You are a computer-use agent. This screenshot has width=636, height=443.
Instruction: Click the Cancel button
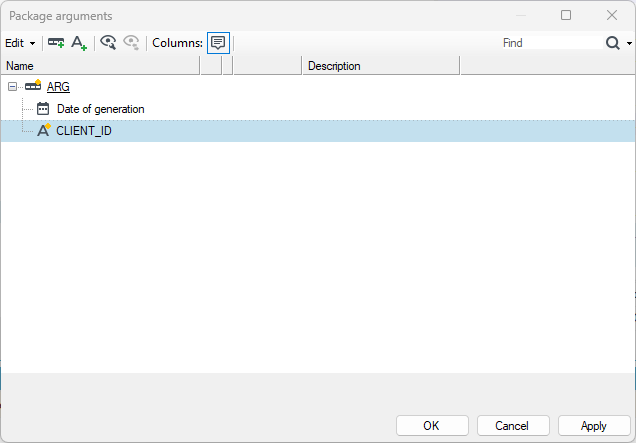point(513,426)
